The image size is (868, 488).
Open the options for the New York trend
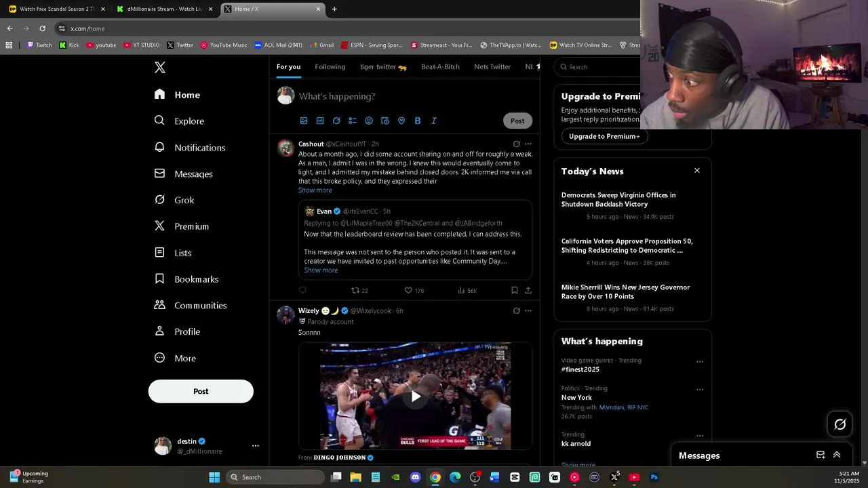tap(700, 390)
